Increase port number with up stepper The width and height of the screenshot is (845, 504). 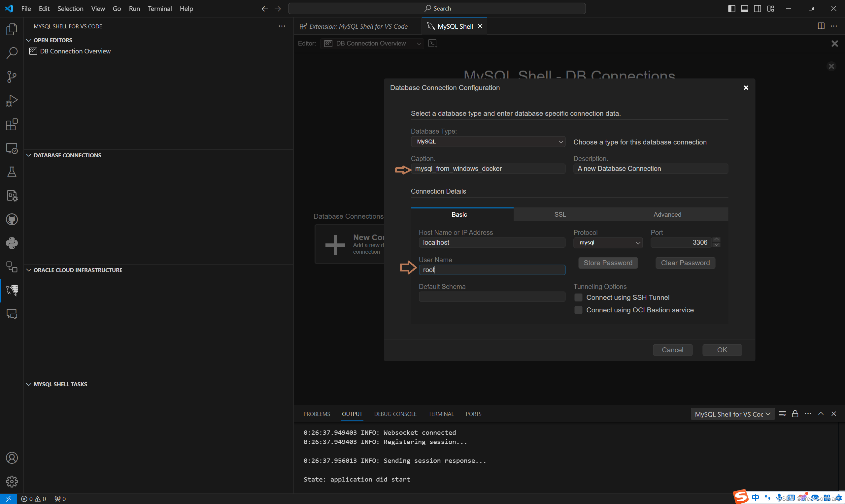click(716, 240)
